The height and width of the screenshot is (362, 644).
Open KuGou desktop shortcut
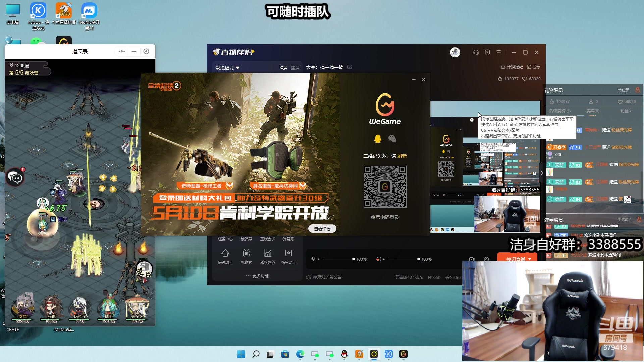click(38, 16)
